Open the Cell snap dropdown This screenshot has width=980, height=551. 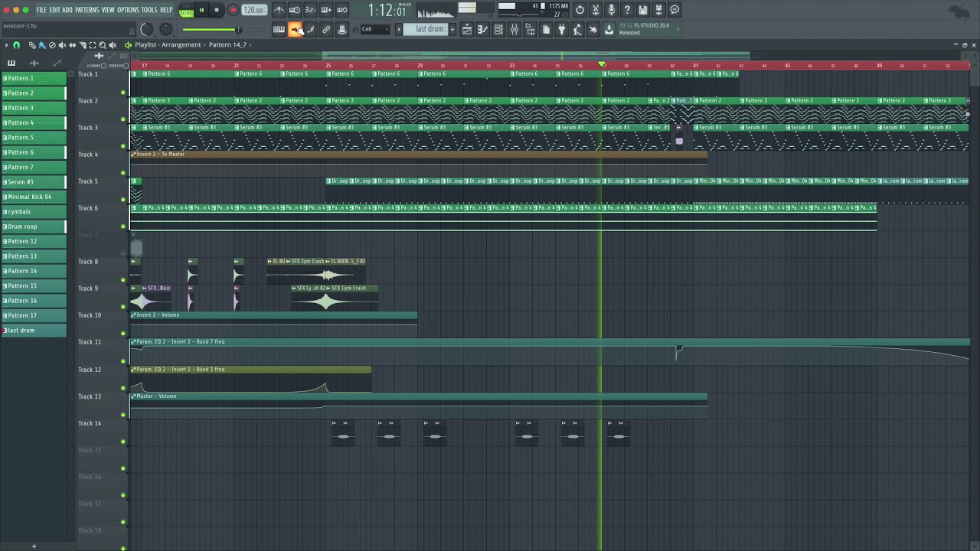[x=375, y=29]
